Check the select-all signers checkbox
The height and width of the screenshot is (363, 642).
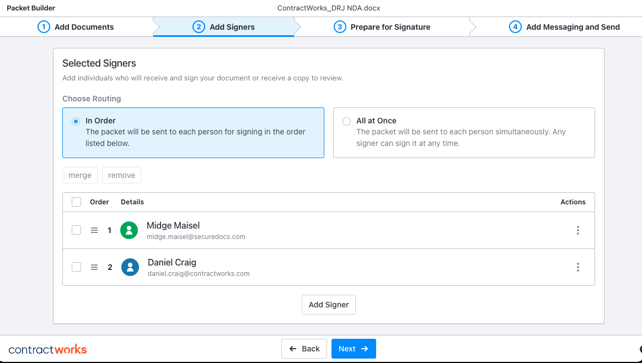tap(76, 202)
